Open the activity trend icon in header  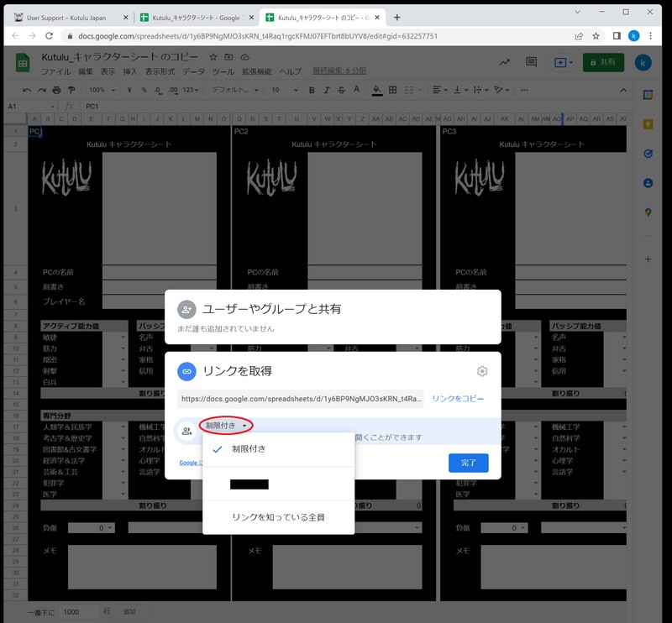click(505, 63)
